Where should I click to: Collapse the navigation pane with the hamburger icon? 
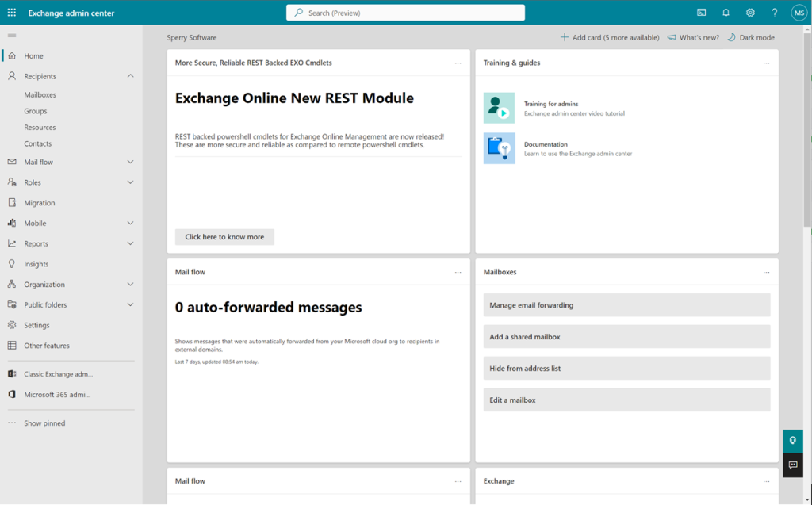click(x=11, y=35)
